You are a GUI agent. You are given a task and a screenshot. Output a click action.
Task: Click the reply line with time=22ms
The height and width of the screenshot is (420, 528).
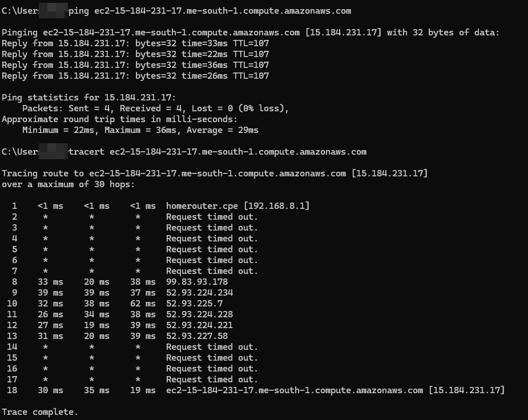pos(135,54)
